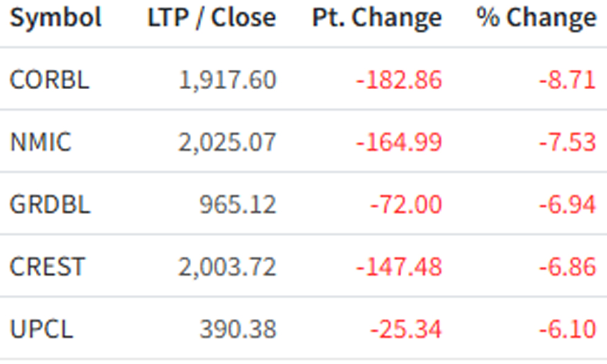Screen dimensions: 607x364
Task: Open the NMIC stock symbol
Action: point(41,142)
